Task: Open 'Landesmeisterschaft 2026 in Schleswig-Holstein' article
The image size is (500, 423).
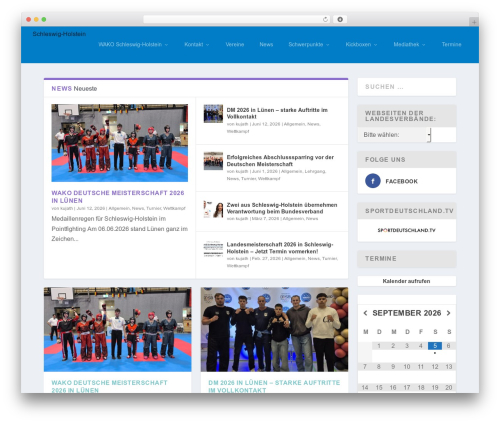Action: (x=280, y=248)
